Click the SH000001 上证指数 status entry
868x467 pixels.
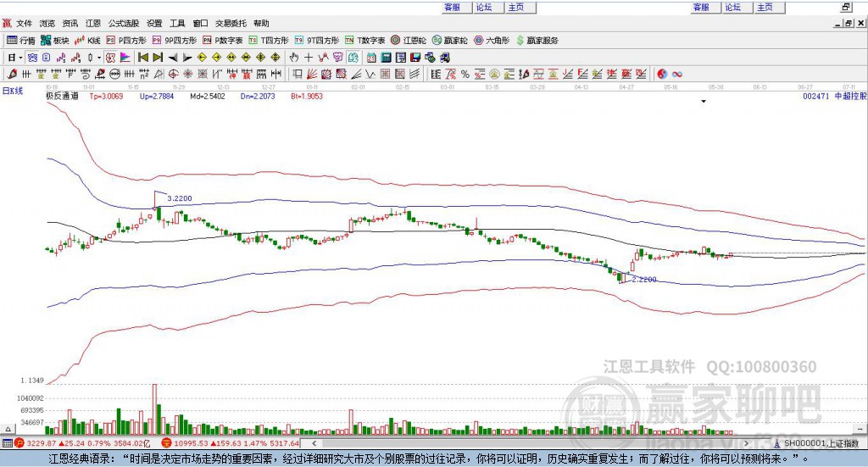tap(816, 443)
